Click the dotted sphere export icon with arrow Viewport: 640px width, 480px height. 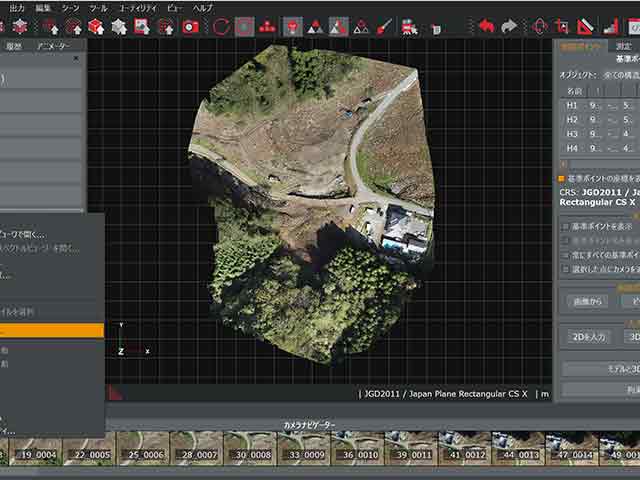click(166, 27)
